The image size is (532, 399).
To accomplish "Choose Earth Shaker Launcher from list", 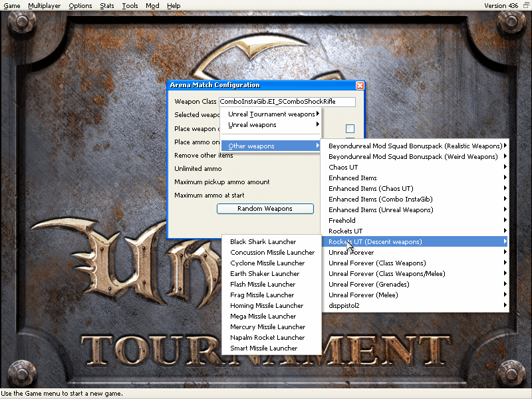I will pyautogui.click(x=265, y=274).
